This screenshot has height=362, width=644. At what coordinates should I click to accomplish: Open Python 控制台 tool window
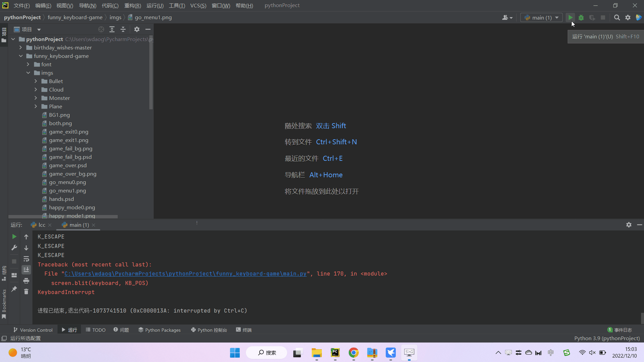[209, 330]
